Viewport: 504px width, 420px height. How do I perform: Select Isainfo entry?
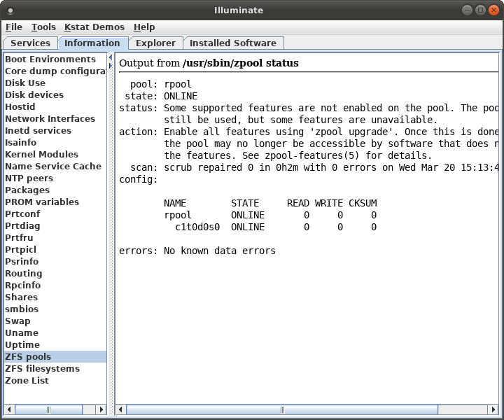55,142
